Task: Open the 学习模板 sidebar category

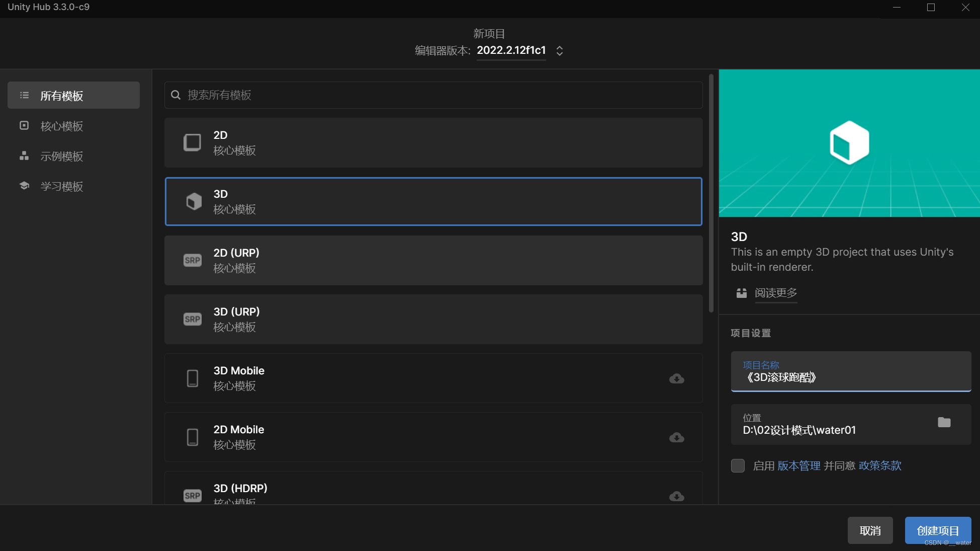Action: pos(61,187)
